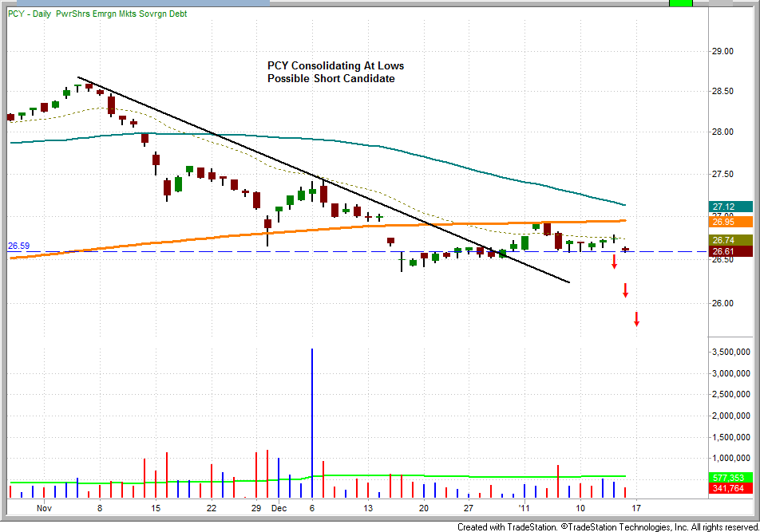Select the 'Possible Short Candidate' annotation line

tap(331, 78)
